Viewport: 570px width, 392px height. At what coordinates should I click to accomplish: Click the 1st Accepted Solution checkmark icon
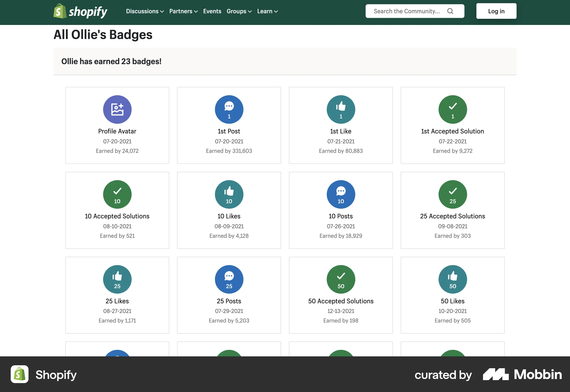click(x=452, y=109)
